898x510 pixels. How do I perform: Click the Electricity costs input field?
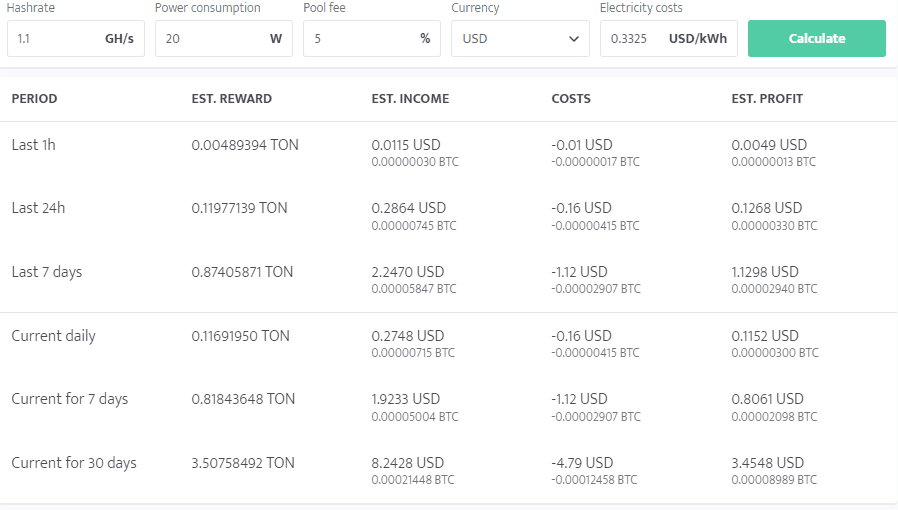click(x=632, y=39)
